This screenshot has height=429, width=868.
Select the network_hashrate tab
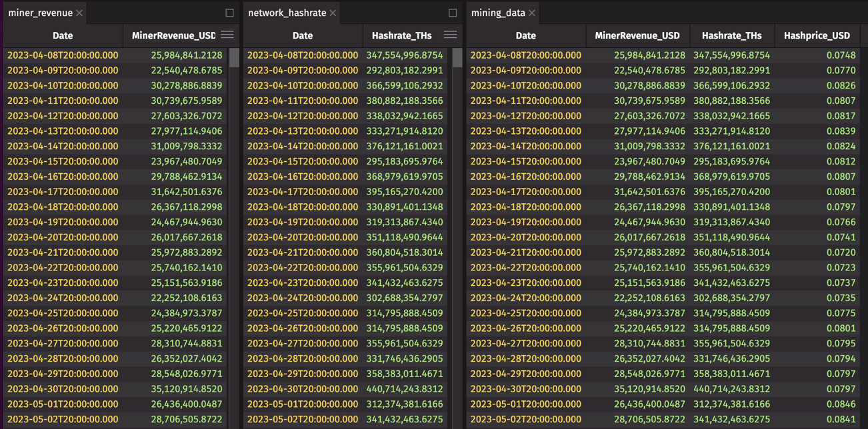pos(287,11)
